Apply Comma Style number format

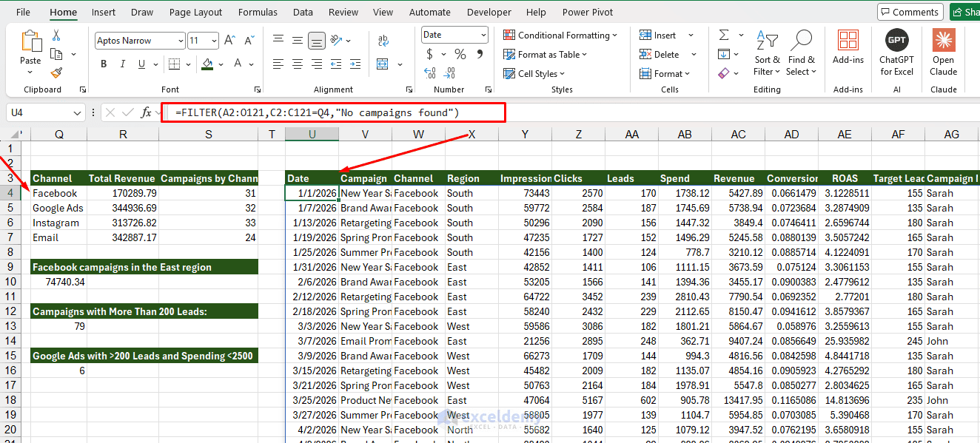click(480, 54)
